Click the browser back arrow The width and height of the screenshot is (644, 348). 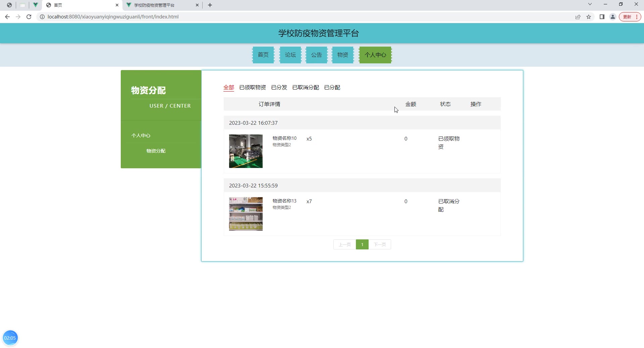coord(7,17)
